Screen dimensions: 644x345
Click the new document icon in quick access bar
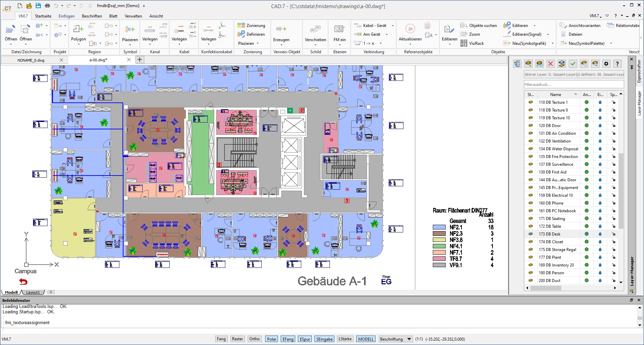click(x=20, y=6)
